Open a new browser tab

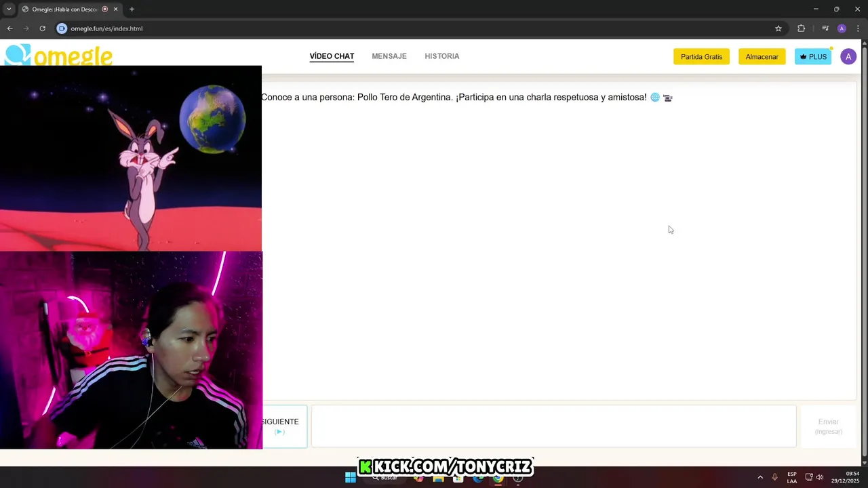click(132, 9)
